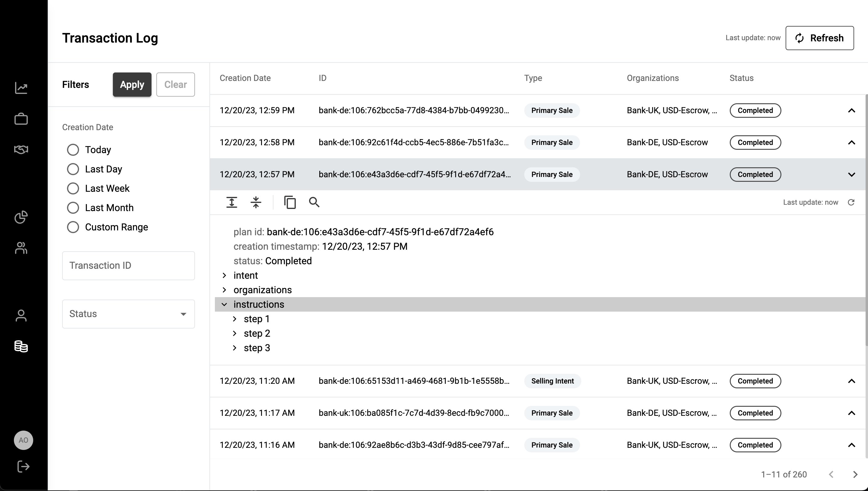This screenshot has width=868, height=491.
Task: Select the Last Week date filter
Action: [73, 188]
